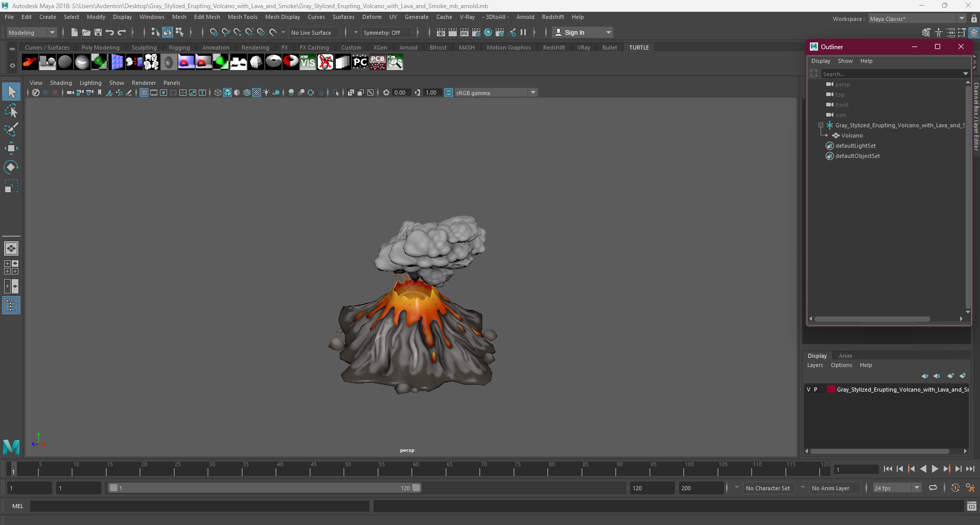Click the time range slider bar
This screenshot has width=980, height=525.
click(x=265, y=488)
